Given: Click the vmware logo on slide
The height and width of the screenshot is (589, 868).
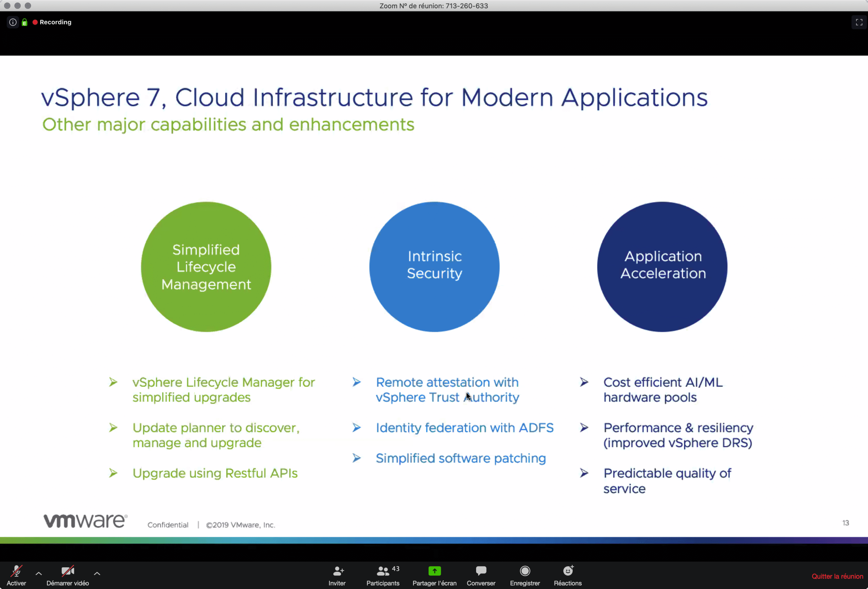Looking at the screenshot, I should click(x=85, y=521).
